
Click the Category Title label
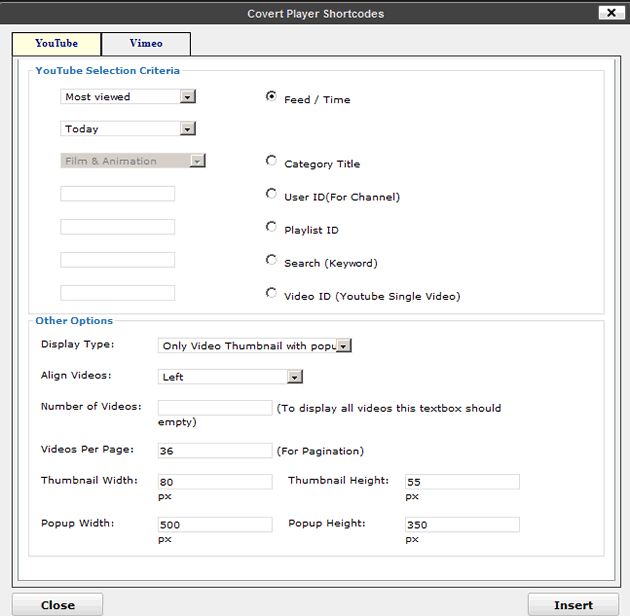(322, 164)
